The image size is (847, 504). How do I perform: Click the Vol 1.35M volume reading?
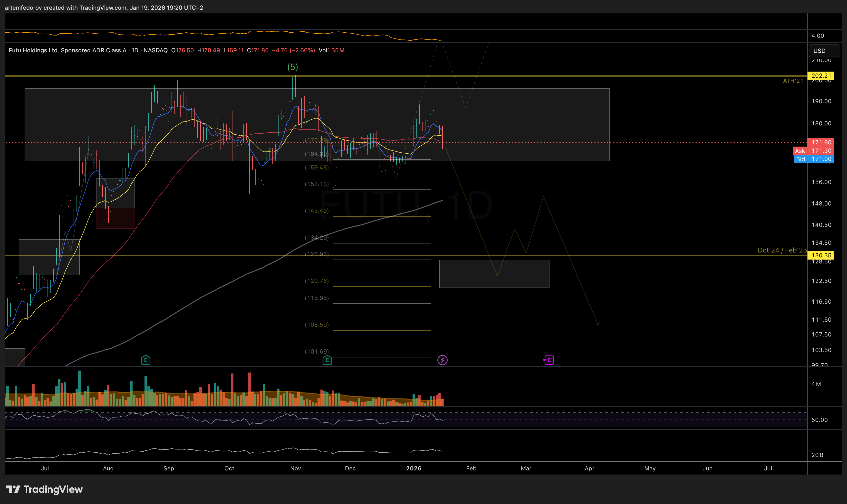pos(331,50)
